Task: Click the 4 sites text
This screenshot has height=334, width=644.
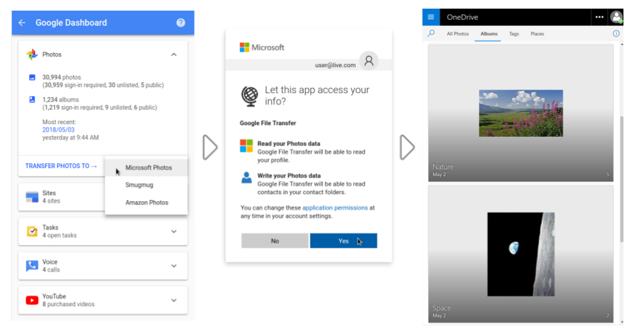Action: click(51, 201)
